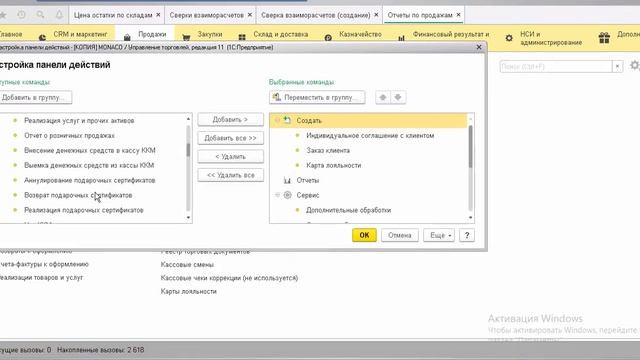This screenshot has height=360, width=640.
Task: Open НСИ и администрирование section
Action: click(x=551, y=38)
